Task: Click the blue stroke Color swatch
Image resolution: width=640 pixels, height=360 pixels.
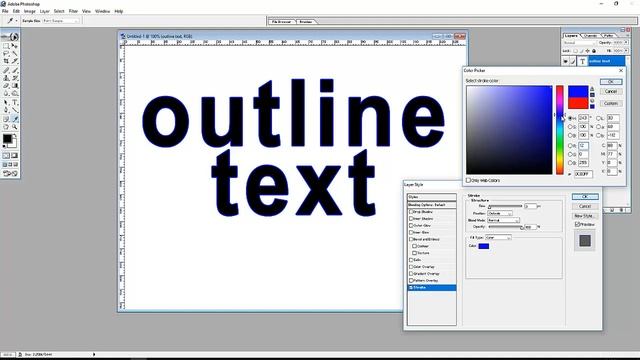Action: 484,246
